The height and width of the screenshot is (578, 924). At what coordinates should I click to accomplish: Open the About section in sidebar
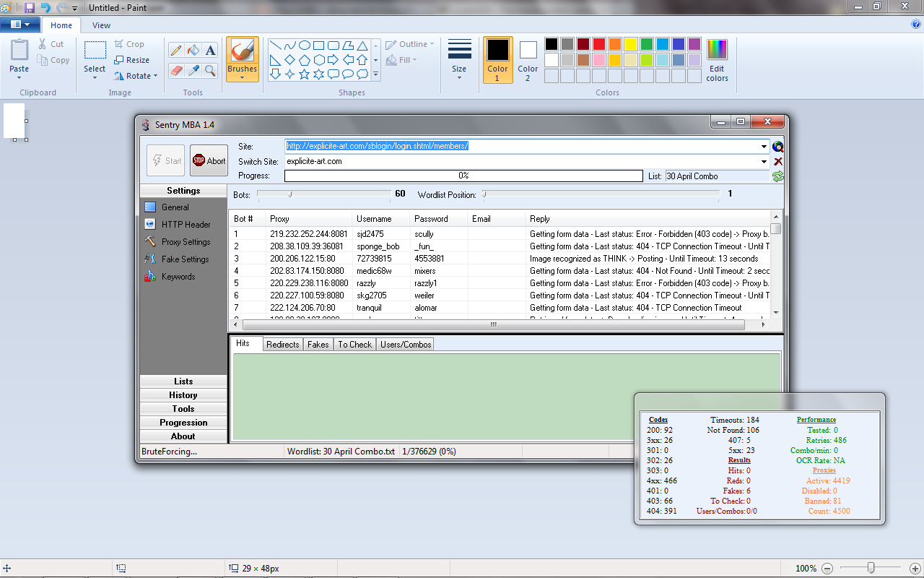(183, 436)
